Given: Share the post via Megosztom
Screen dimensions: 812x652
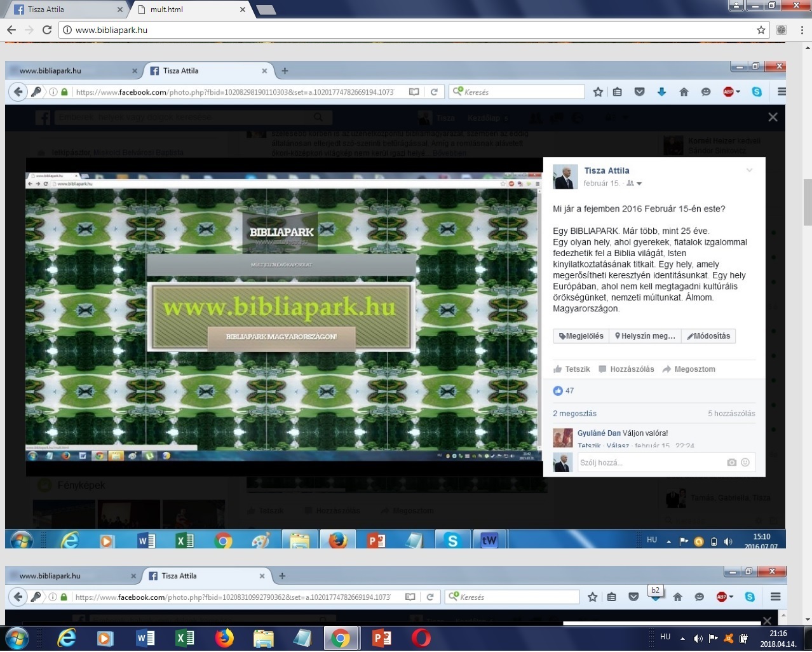Looking at the screenshot, I should pyautogui.click(x=689, y=369).
